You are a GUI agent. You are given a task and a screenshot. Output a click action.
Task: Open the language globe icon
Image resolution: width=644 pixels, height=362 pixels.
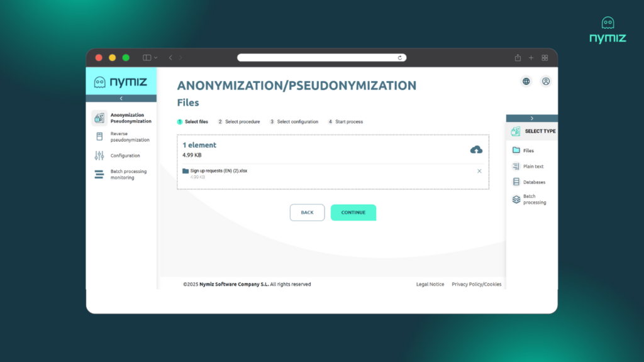(526, 81)
